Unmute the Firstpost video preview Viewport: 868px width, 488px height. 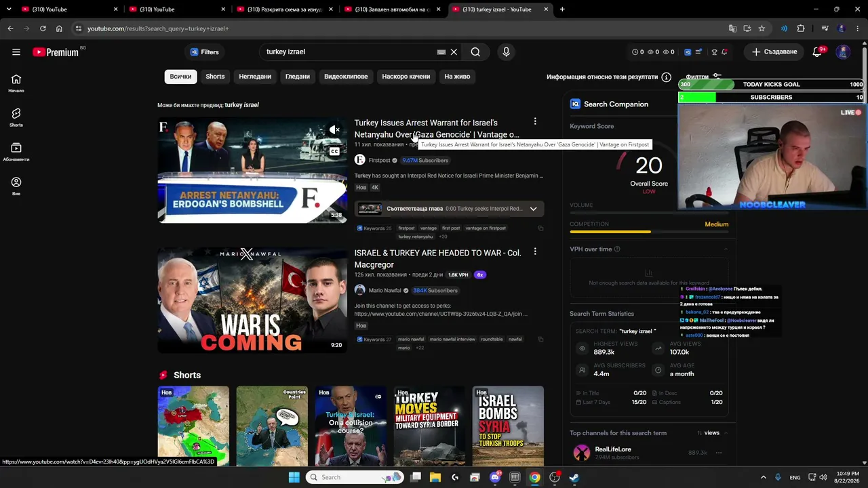click(334, 129)
